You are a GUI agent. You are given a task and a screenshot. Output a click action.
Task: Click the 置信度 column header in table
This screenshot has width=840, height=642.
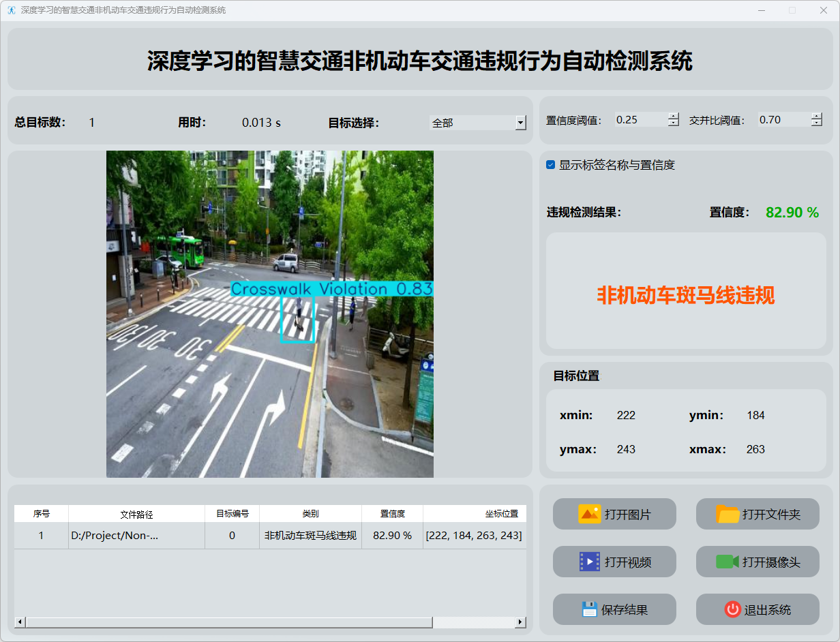click(392, 514)
